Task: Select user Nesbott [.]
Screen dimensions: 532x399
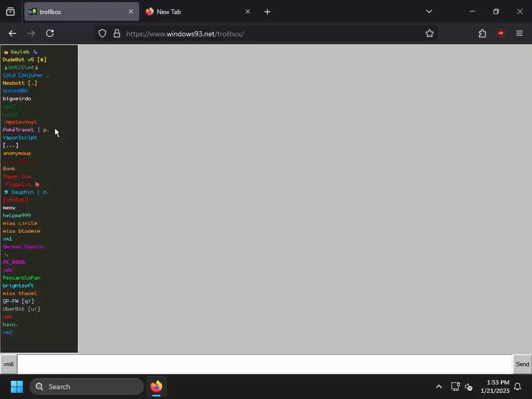Action: [x=20, y=83]
